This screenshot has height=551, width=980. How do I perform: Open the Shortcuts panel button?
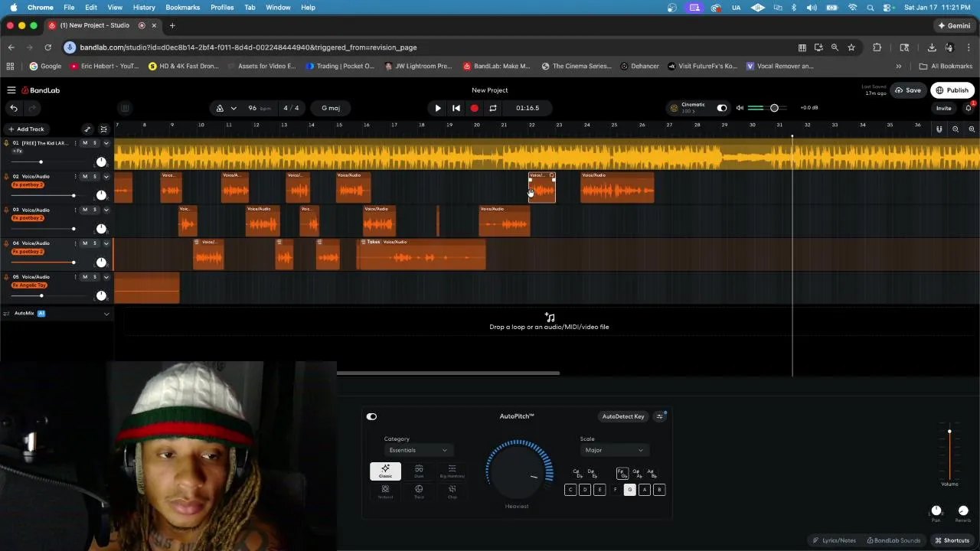coord(952,540)
